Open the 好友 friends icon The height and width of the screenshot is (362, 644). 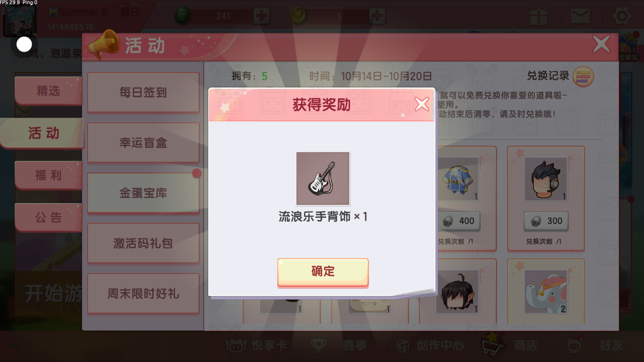tap(574, 345)
